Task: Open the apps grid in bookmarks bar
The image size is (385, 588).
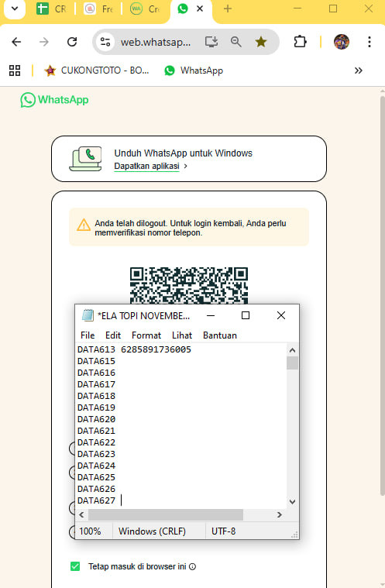Action: 15,70
